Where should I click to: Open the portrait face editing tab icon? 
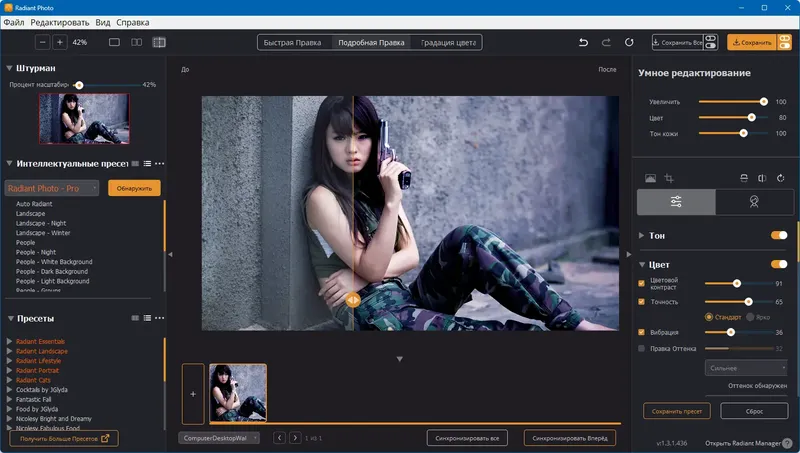(x=756, y=202)
